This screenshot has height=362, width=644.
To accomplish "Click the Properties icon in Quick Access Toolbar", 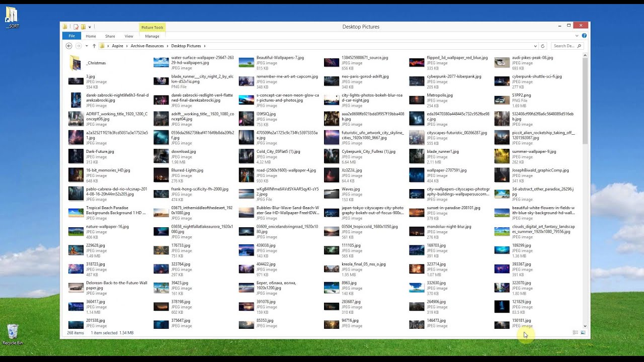I will (x=76, y=26).
